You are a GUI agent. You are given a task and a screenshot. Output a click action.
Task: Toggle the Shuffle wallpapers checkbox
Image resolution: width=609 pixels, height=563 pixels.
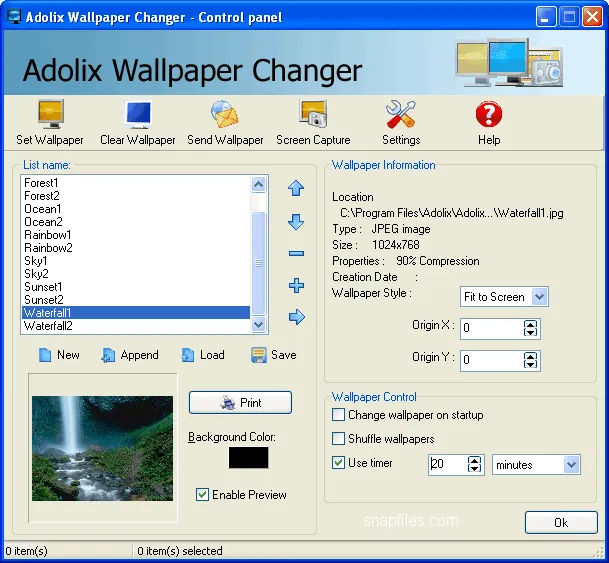coord(338,439)
